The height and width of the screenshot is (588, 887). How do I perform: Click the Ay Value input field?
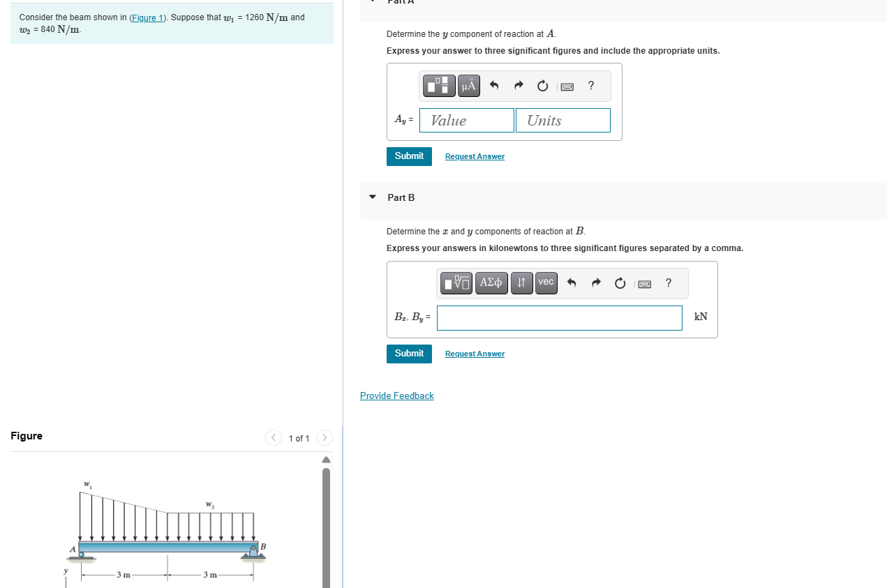467,120
